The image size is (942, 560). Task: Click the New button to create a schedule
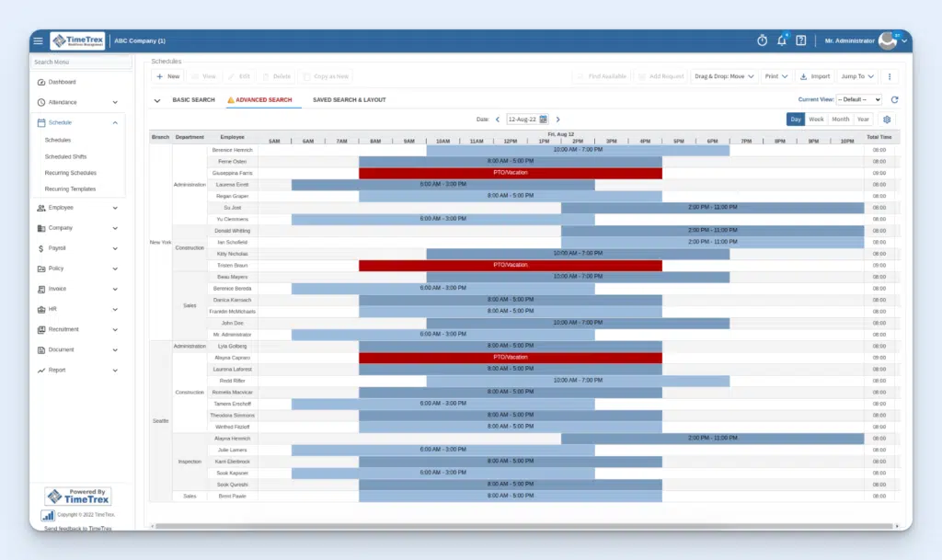pyautogui.click(x=167, y=76)
